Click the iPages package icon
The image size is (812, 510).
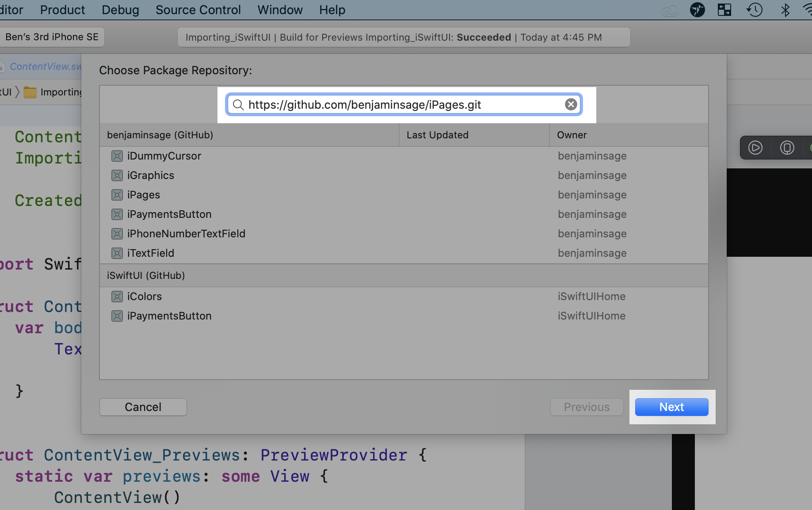[x=117, y=195]
